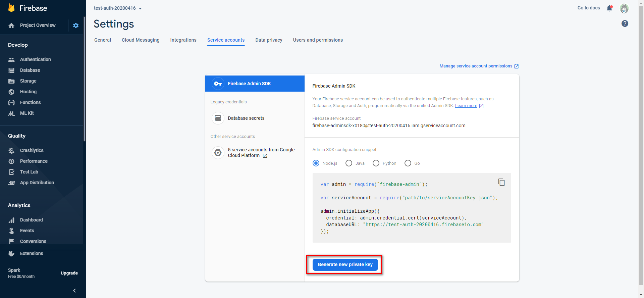This screenshot has width=644, height=298.
Task: Open the Users and permissions tab
Action: tap(318, 40)
